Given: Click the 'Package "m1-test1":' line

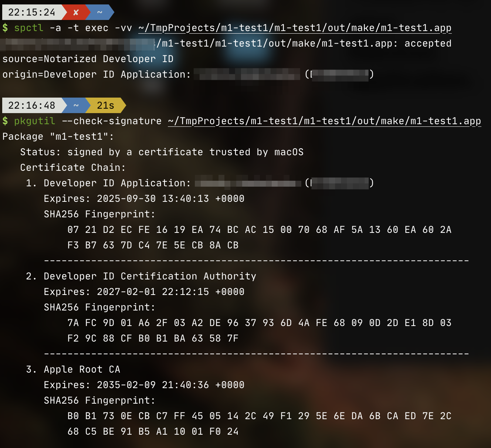Looking at the screenshot, I should pyautogui.click(x=58, y=137).
